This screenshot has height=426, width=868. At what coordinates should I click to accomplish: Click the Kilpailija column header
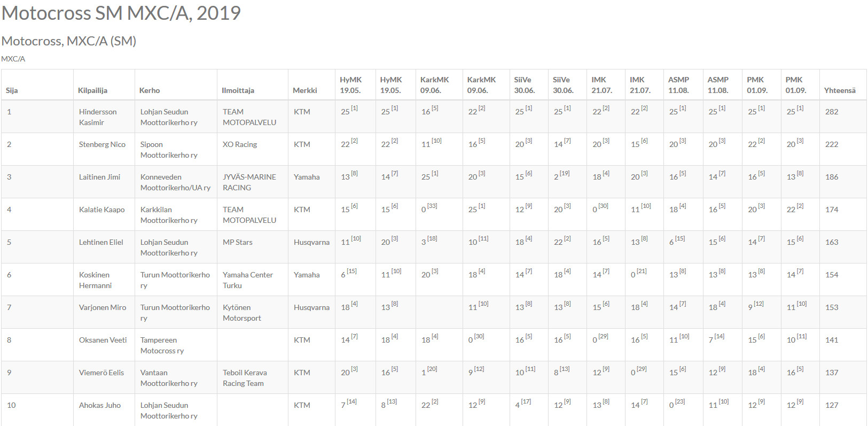click(92, 90)
